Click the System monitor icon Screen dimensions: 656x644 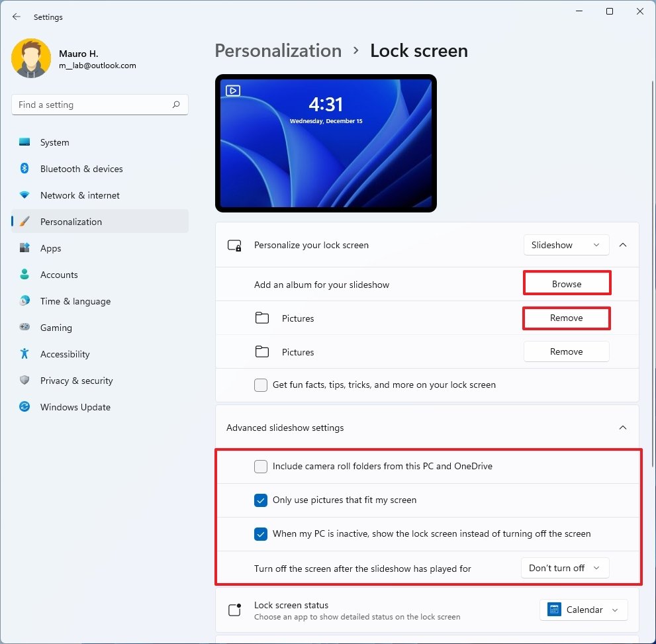click(24, 142)
